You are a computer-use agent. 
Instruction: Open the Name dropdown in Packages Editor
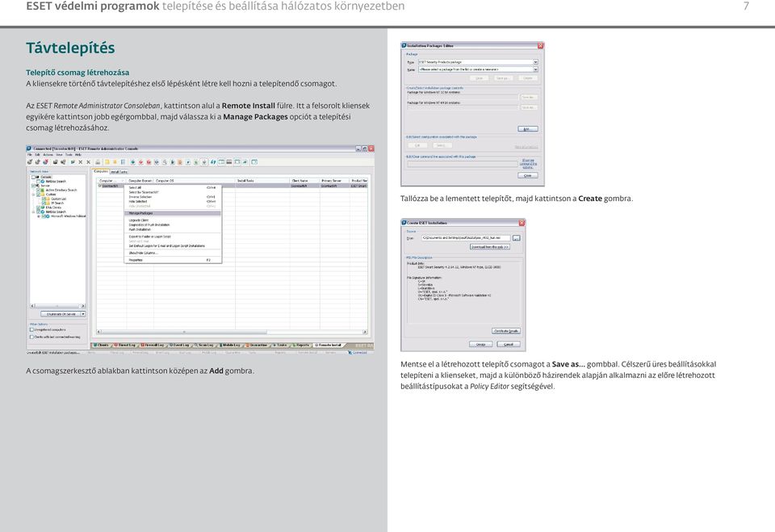coord(535,69)
